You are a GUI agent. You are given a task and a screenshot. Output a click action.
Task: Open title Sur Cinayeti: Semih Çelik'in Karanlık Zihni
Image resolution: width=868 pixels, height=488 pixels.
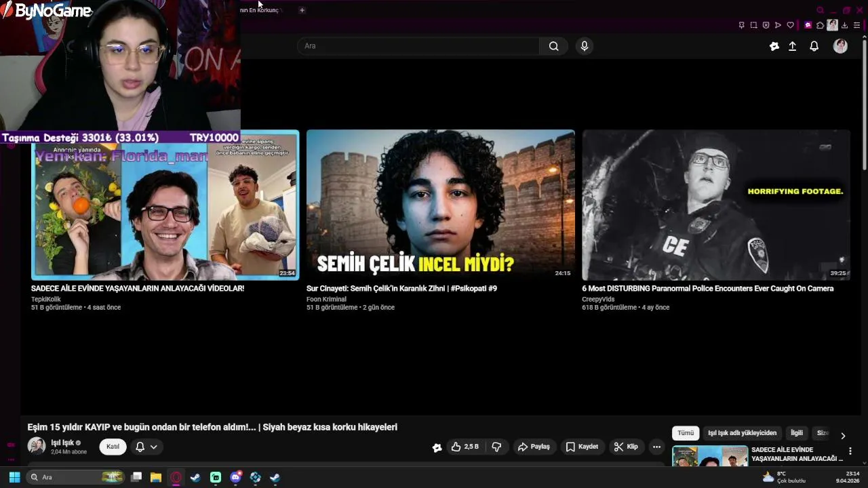click(x=401, y=289)
